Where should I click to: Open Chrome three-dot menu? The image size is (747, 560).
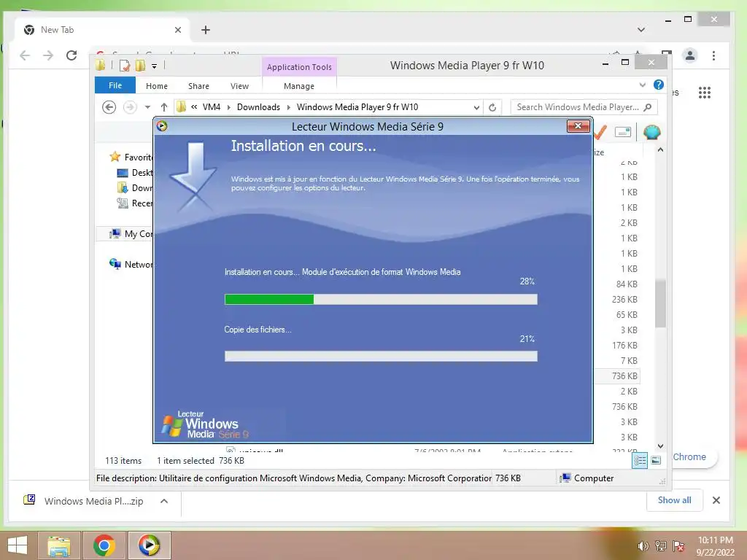pyautogui.click(x=713, y=55)
